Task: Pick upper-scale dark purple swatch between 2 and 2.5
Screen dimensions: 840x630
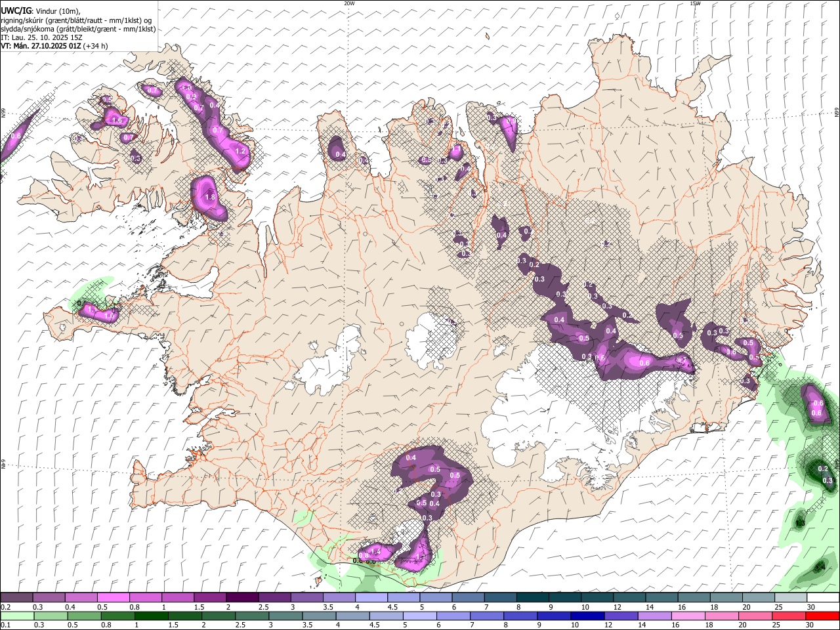Action: (x=242, y=598)
